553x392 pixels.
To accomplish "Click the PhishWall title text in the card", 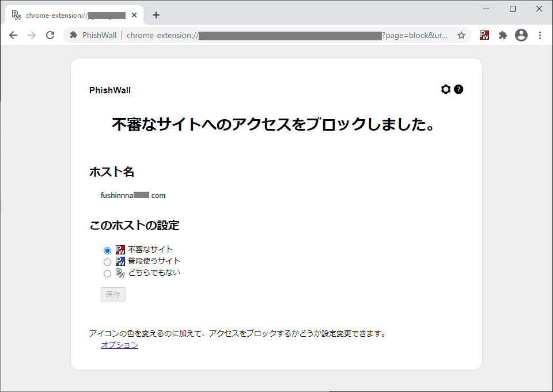I will tap(110, 90).
